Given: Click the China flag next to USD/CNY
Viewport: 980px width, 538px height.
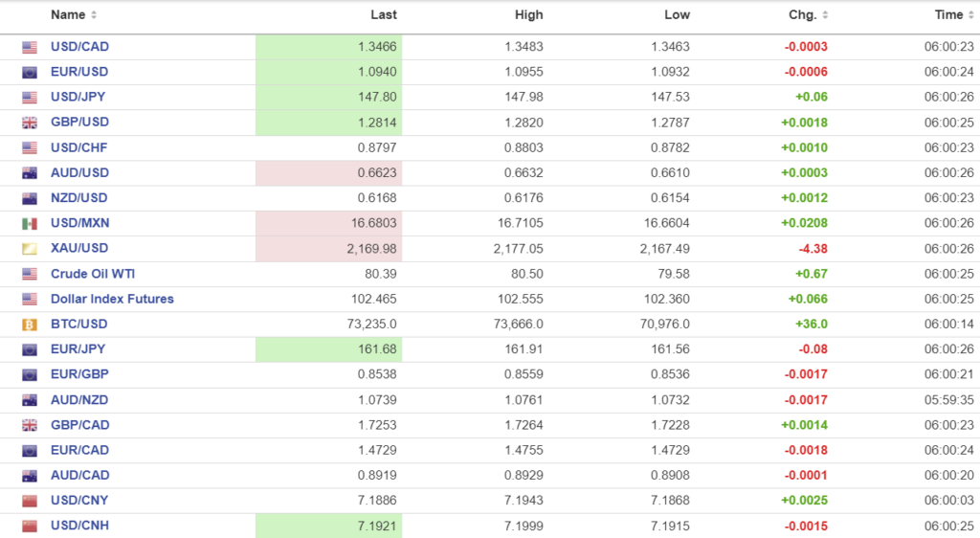Looking at the screenshot, I should tap(30, 501).
